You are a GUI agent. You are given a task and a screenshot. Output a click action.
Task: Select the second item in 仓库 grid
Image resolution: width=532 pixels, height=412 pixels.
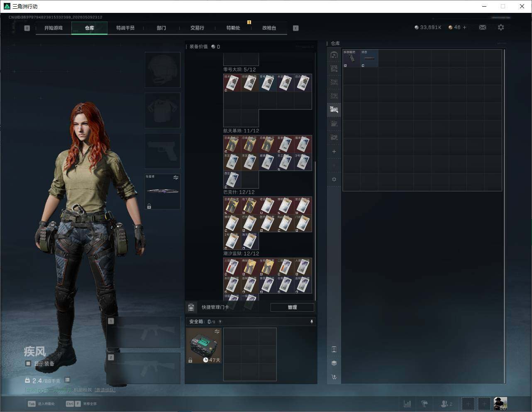pos(369,59)
